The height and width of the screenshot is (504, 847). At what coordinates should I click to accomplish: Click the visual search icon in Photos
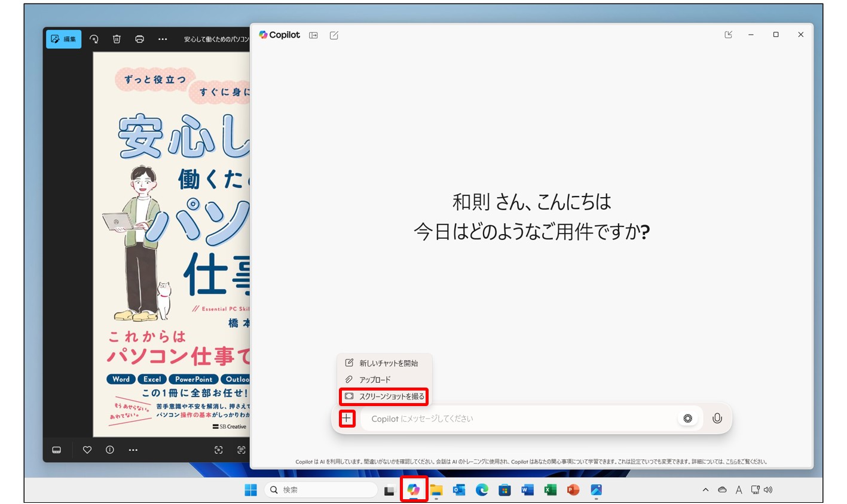(x=219, y=450)
